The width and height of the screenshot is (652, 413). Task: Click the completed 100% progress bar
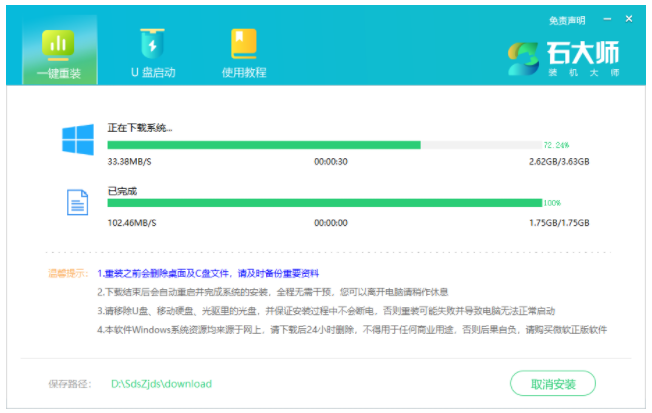click(x=324, y=203)
